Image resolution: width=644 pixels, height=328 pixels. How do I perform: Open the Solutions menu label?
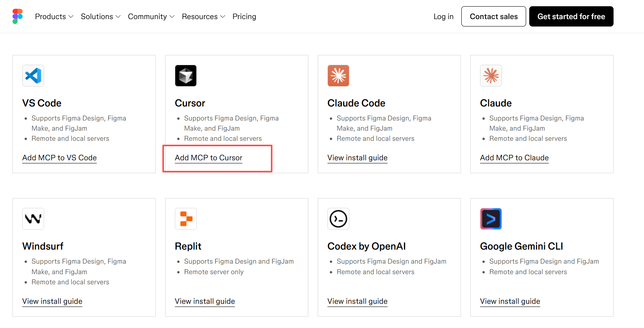point(97,16)
